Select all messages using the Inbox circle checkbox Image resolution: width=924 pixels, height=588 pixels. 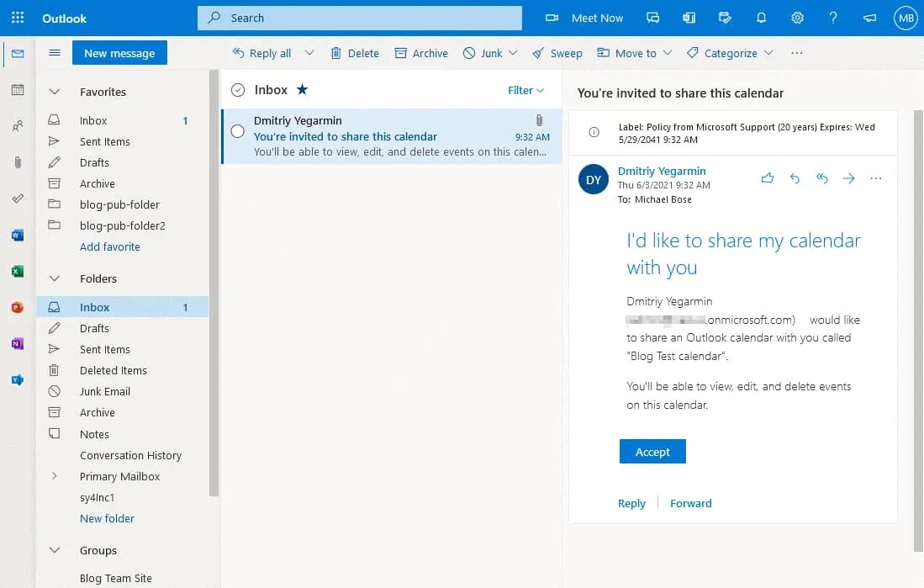click(x=238, y=90)
